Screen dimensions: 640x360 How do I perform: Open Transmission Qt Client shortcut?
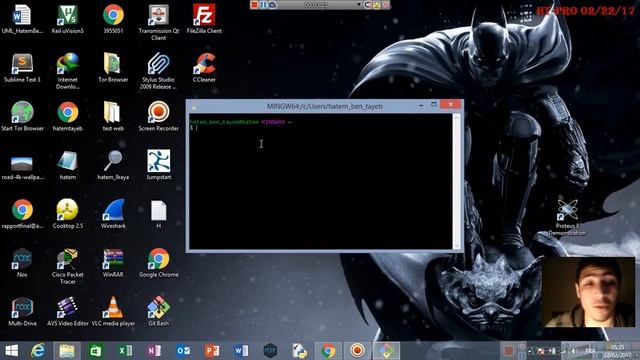158,22
